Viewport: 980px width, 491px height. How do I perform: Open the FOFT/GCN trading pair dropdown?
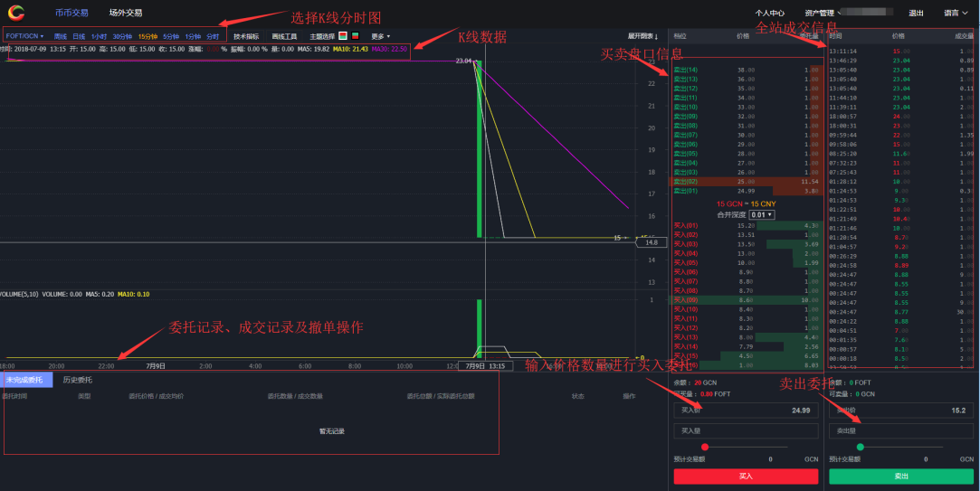tap(24, 36)
